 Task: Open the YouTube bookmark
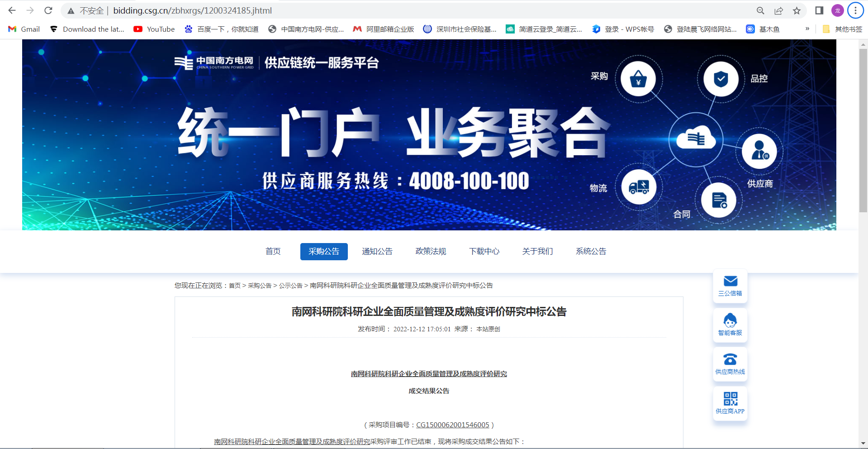154,29
